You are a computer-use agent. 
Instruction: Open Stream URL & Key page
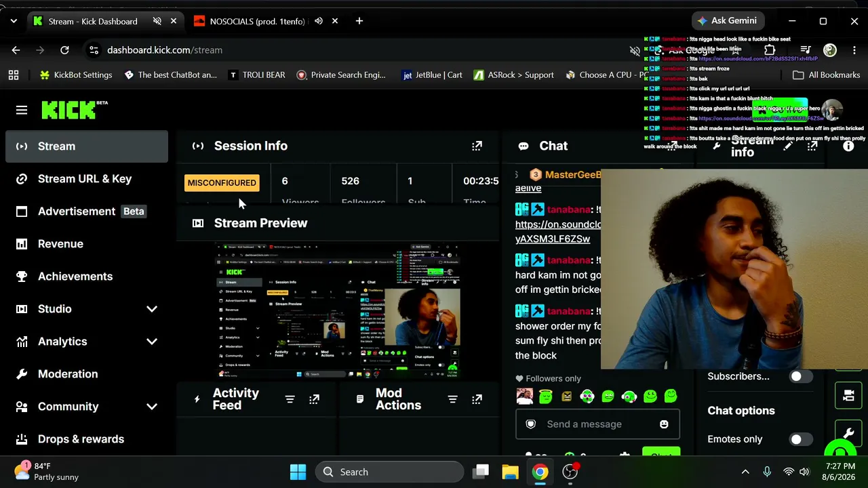[x=87, y=179]
